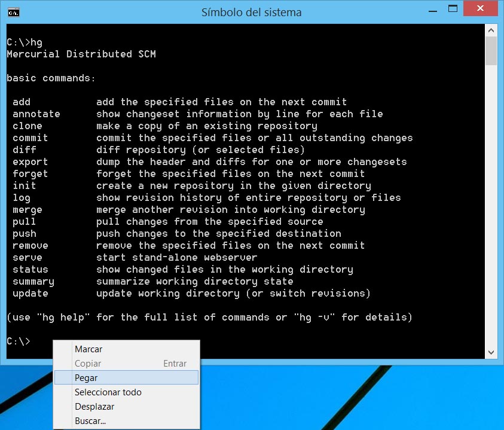Click the scrollbar down arrow
Image resolution: width=504 pixels, height=430 pixels.
point(490,353)
